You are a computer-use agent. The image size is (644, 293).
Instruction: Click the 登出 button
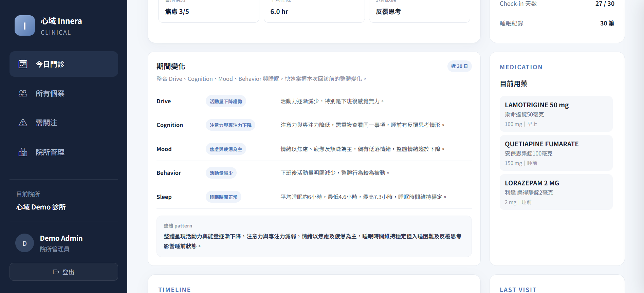pyautogui.click(x=64, y=272)
